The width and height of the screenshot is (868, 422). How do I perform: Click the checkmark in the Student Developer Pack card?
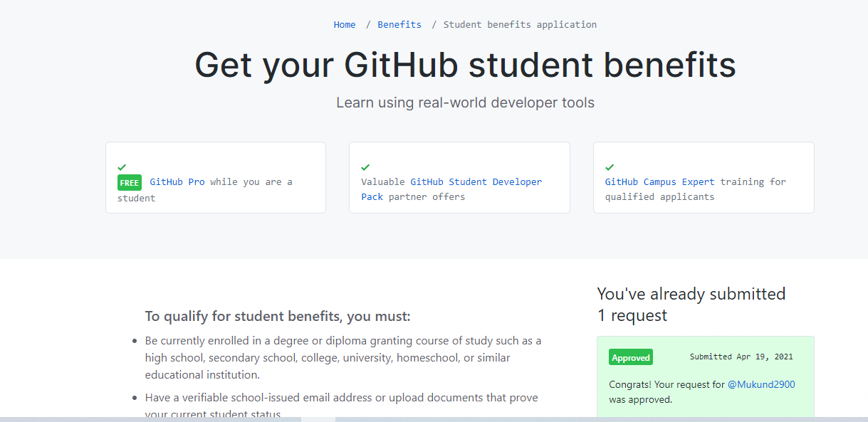365,167
